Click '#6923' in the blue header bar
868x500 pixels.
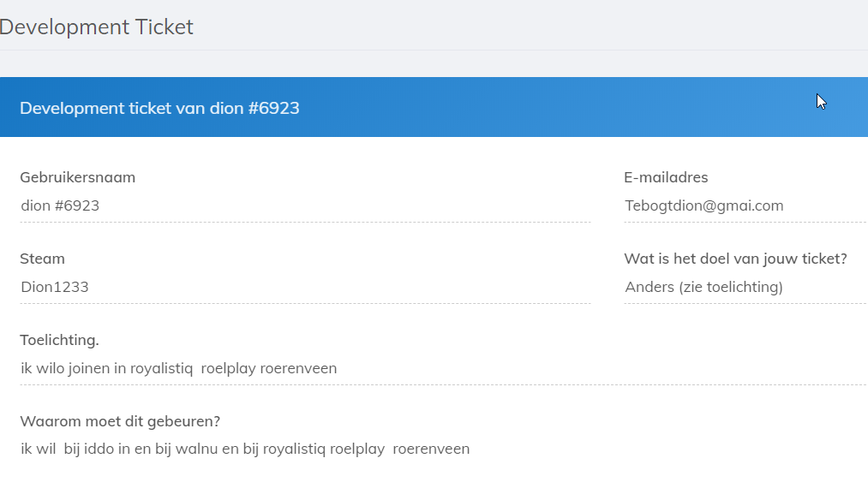[x=274, y=108]
